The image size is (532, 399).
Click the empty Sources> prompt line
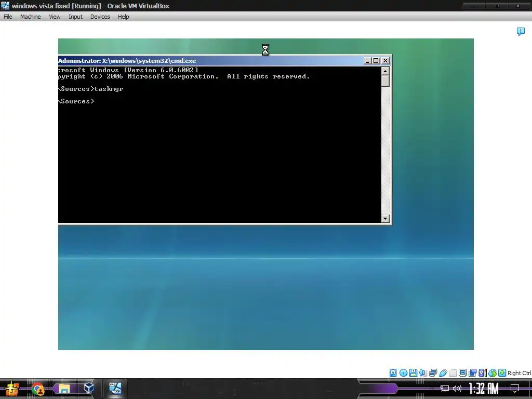pyautogui.click(x=76, y=101)
